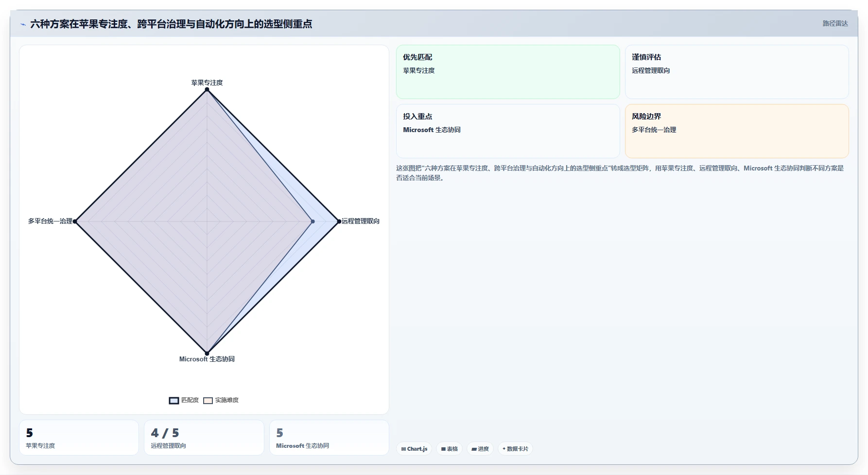
Task: Open the 谨慎评估 card
Action: pyautogui.click(x=737, y=72)
